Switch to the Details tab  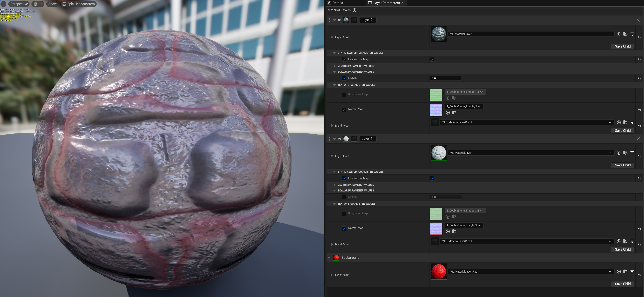tap(335, 3)
